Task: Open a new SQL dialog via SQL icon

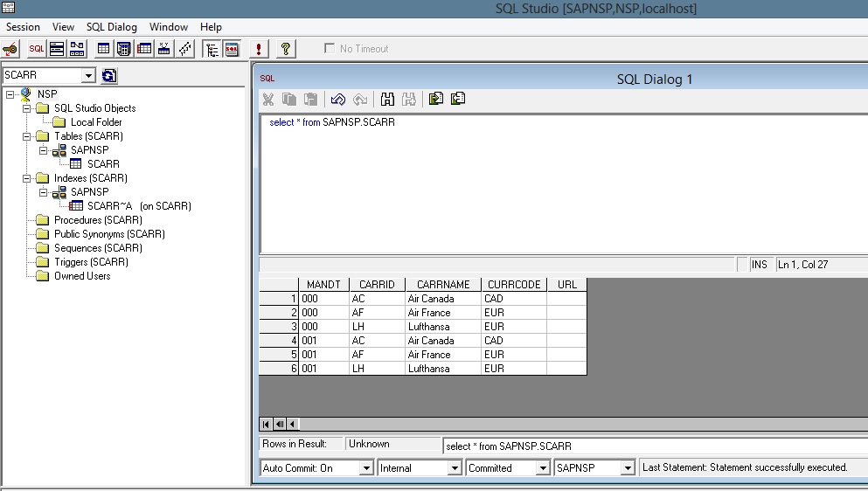Action: [x=36, y=49]
